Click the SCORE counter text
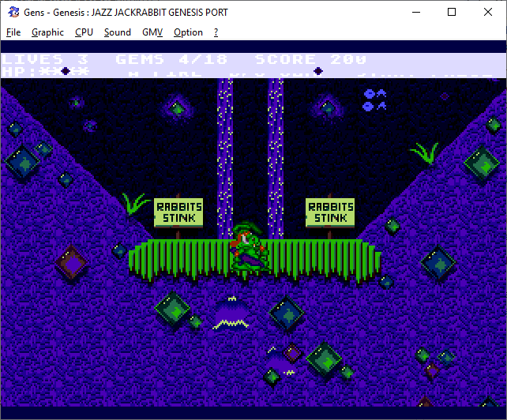Screen dimensions: 507x420 tap(310, 59)
